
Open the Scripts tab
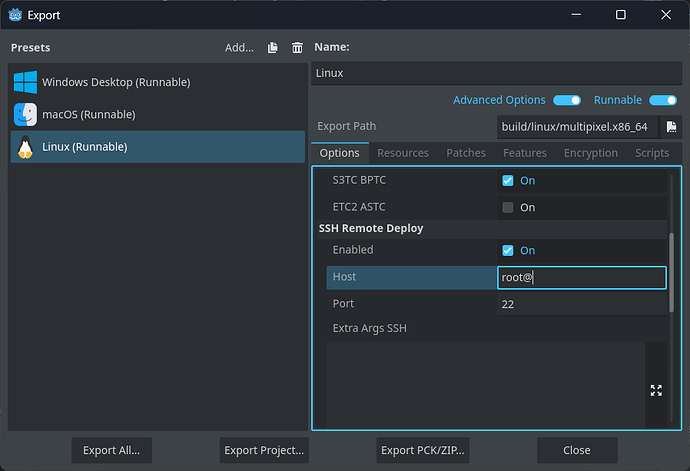[x=652, y=153]
